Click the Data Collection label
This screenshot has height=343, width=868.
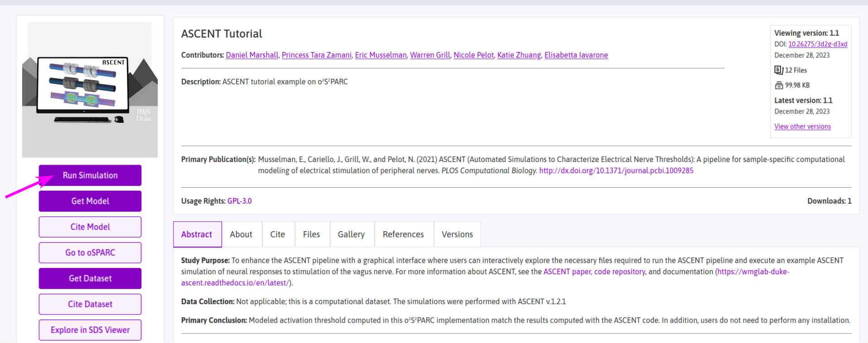click(x=207, y=301)
